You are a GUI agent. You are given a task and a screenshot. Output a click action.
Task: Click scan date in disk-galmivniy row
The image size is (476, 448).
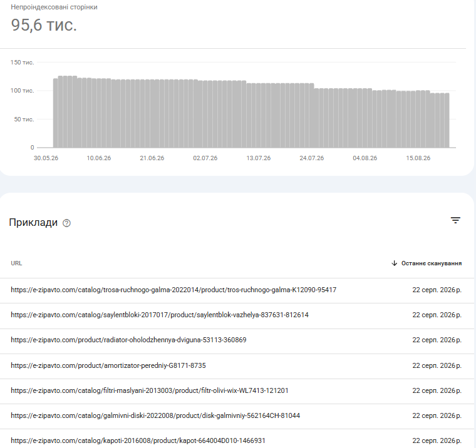point(437,415)
